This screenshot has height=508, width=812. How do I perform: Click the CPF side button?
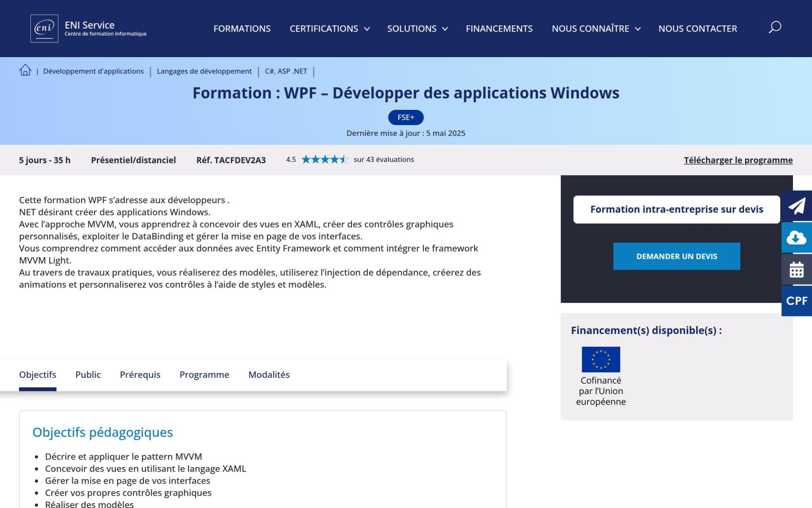click(797, 301)
